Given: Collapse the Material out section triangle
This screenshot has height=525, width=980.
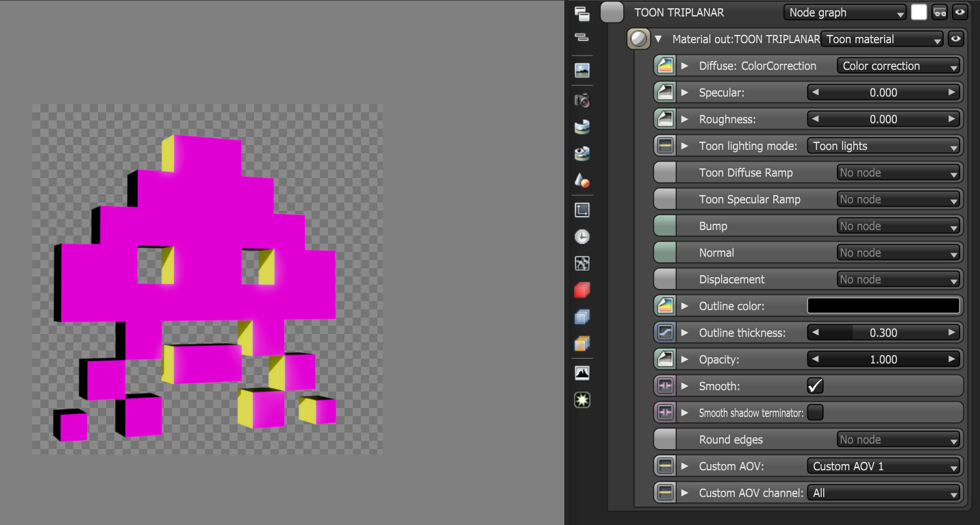Looking at the screenshot, I should pos(659,39).
